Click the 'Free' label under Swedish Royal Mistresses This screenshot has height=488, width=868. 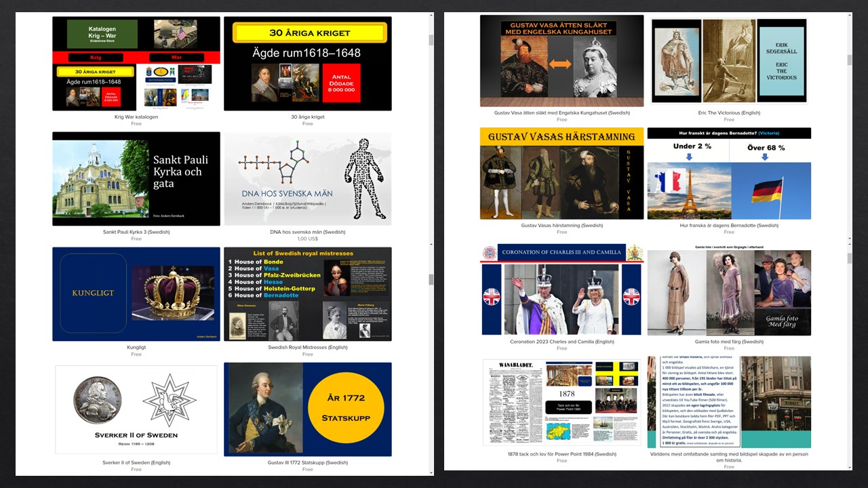[x=308, y=354]
